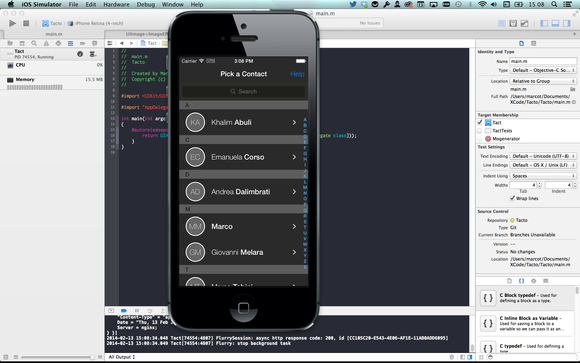Viewport: 580px width, 363px height.
Task: Open the test navigator diamond icon
Action: click(x=58, y=43)
